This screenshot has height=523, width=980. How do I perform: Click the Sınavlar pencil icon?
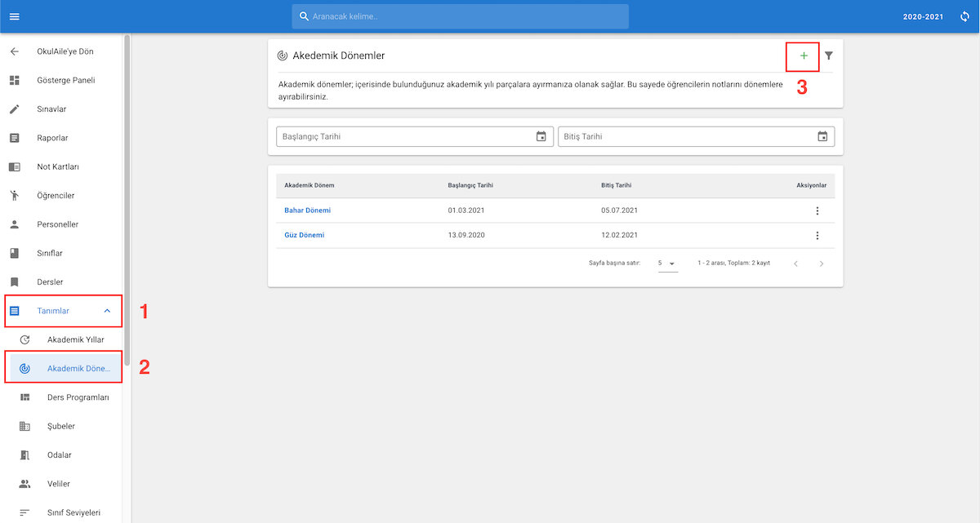(14, 109)
